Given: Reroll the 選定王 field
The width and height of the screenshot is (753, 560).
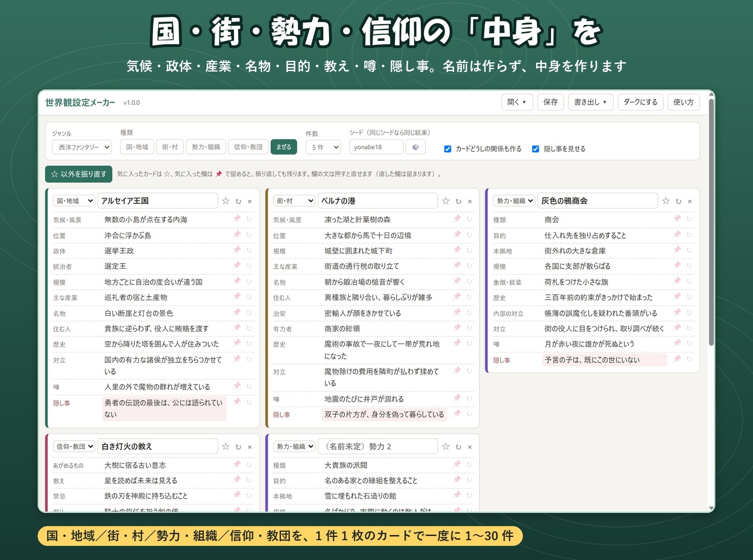Looking at the screenshot, I should click(249, 265).
